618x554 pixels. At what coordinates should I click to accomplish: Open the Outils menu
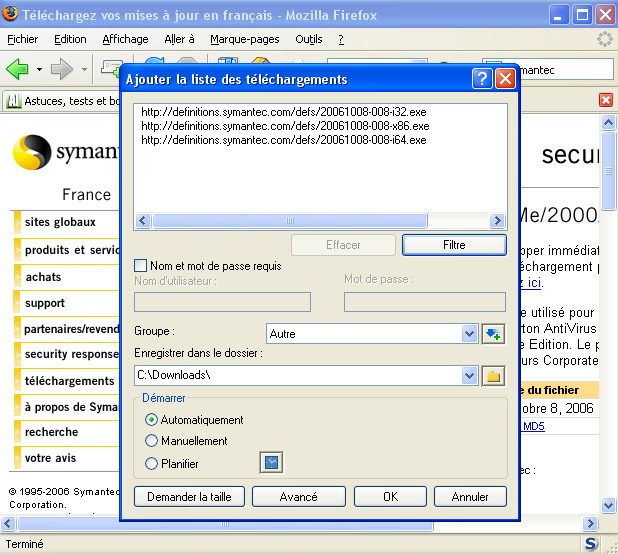pyautogui.click(x=309, y=39)
